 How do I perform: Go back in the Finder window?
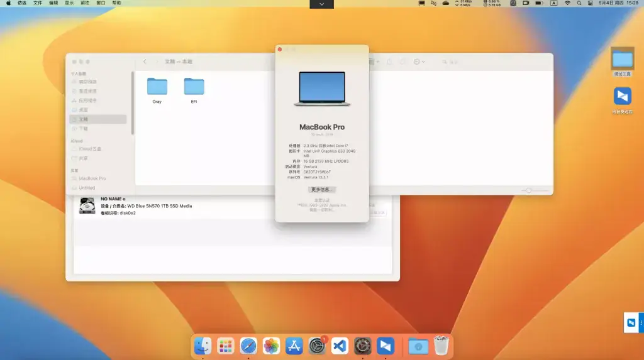pyautogui.click(x=145, y=62)
